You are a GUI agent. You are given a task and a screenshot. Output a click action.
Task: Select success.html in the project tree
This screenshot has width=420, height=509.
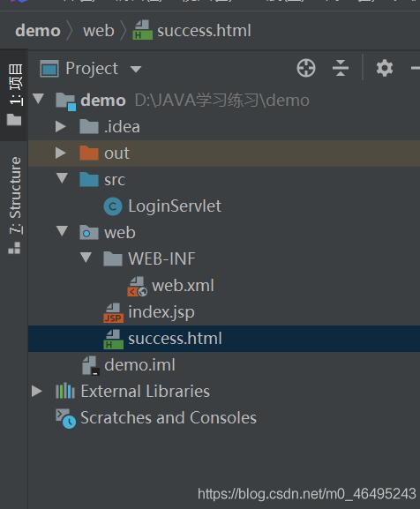click(x=224, y=339)
